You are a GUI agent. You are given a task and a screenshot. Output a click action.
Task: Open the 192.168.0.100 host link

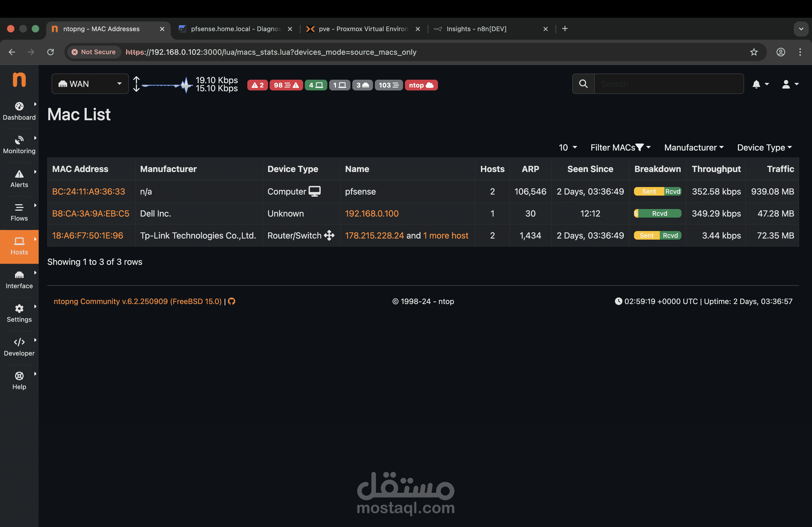pos(372,214)
